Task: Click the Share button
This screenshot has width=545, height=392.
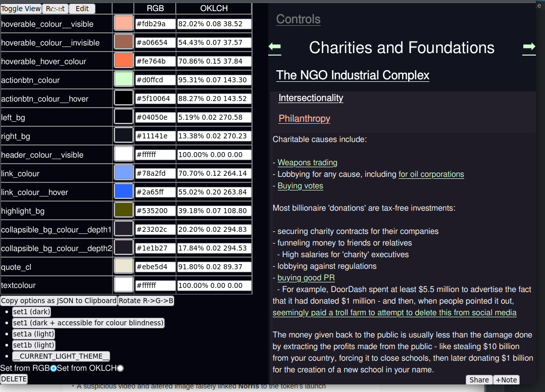Action: (479, 380)
